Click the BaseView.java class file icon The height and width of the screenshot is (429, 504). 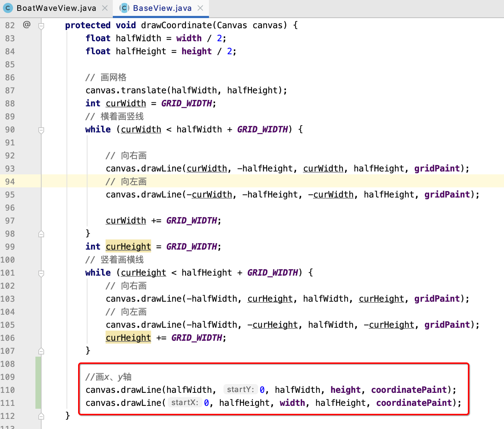point(124,8)
